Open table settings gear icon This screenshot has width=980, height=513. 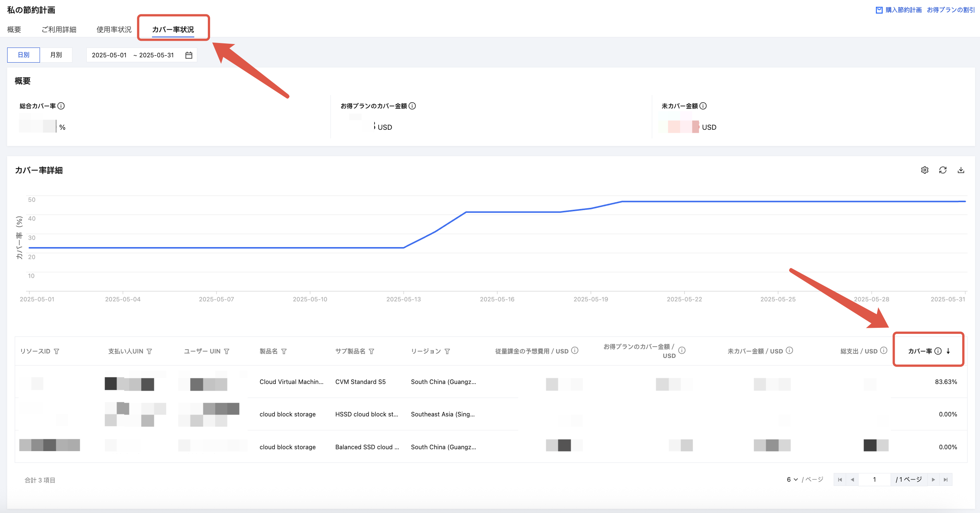(925, 170)
